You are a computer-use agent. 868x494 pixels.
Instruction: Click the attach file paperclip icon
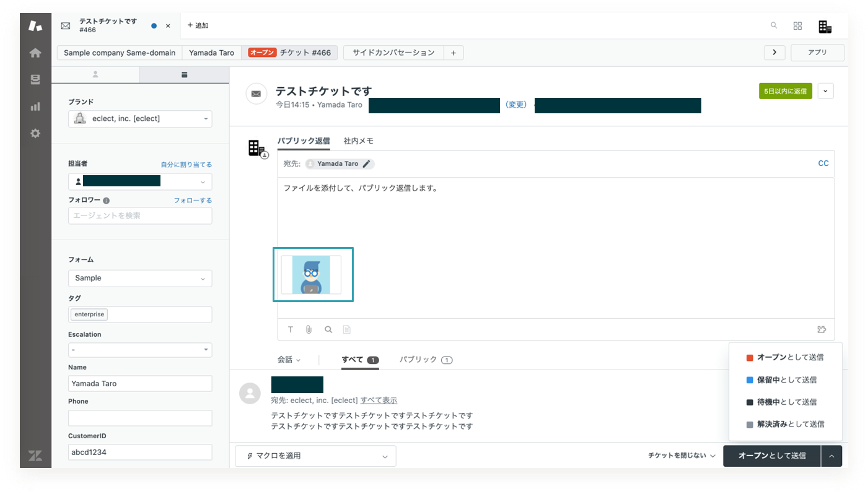[x=309, y=329]
